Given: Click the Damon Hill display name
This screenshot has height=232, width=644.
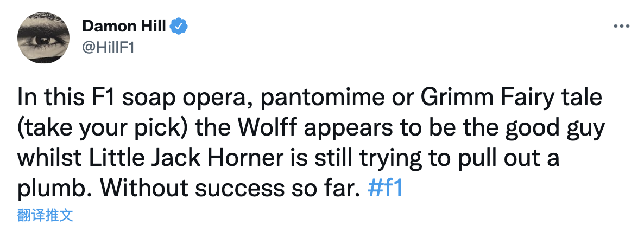Looking at the screenshot, I should click(124, 25).
